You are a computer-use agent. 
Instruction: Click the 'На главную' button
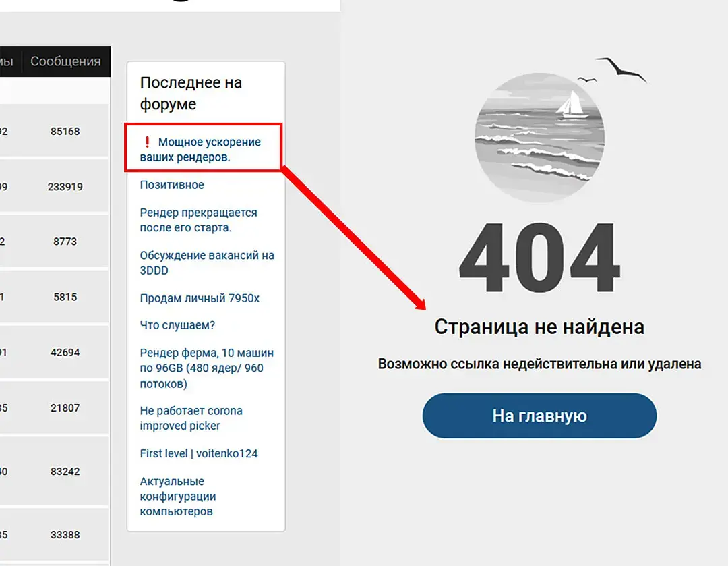coord(539,416)
